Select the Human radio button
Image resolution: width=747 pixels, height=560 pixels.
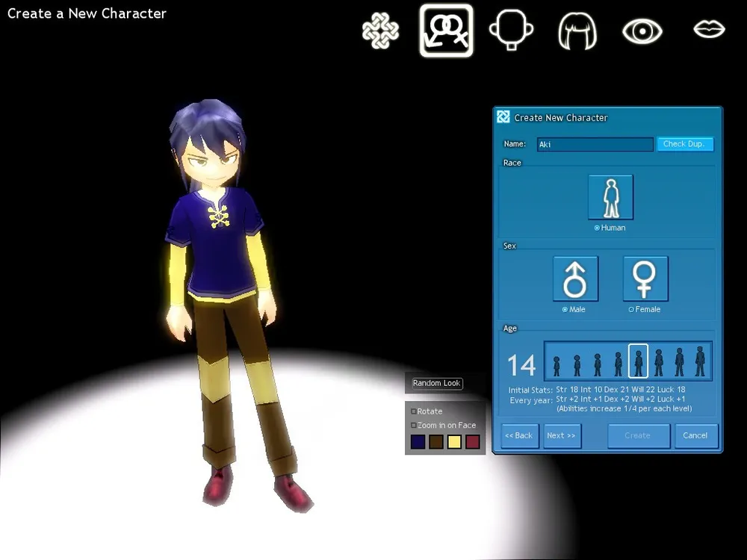point(597,228)
